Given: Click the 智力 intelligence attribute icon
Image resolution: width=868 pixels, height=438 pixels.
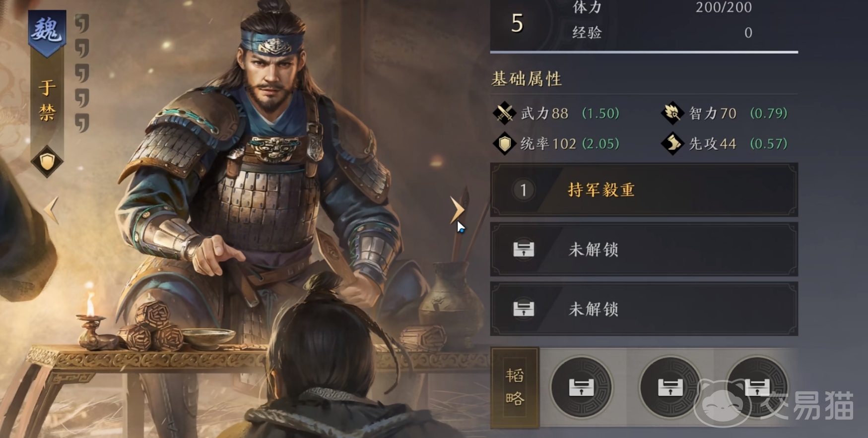Looking at the screenshot, I should click(672, 113).
